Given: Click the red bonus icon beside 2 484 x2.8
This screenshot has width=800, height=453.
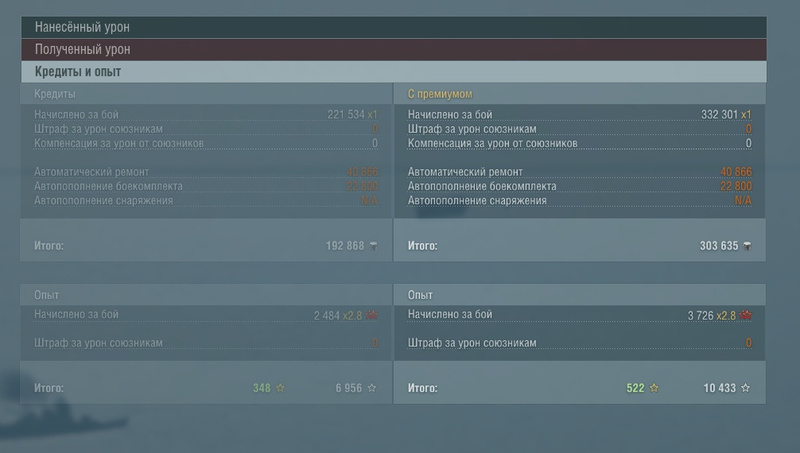Looking at the screenshot, I should pos(372,315).
